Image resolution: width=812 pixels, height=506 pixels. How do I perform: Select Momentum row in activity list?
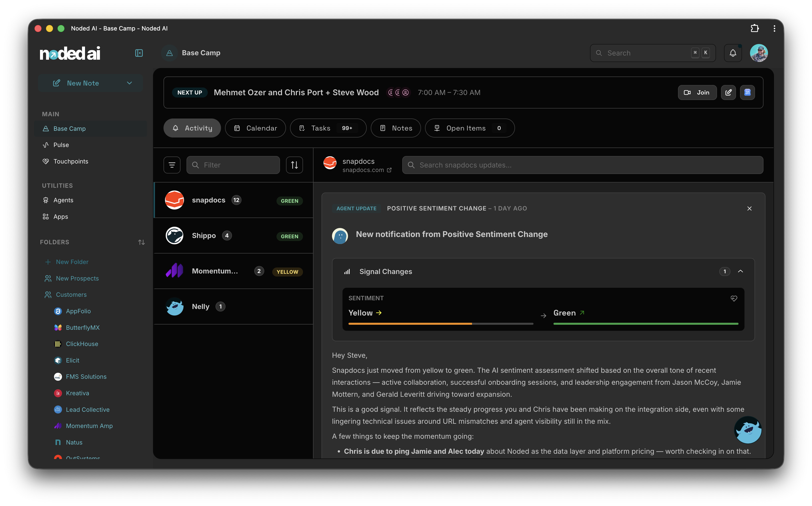coord(233,271)
